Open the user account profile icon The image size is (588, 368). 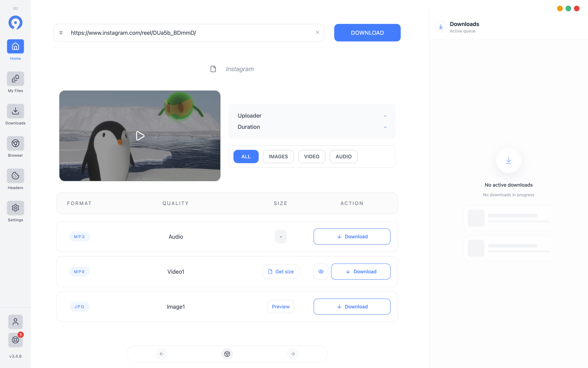point(15,321)
